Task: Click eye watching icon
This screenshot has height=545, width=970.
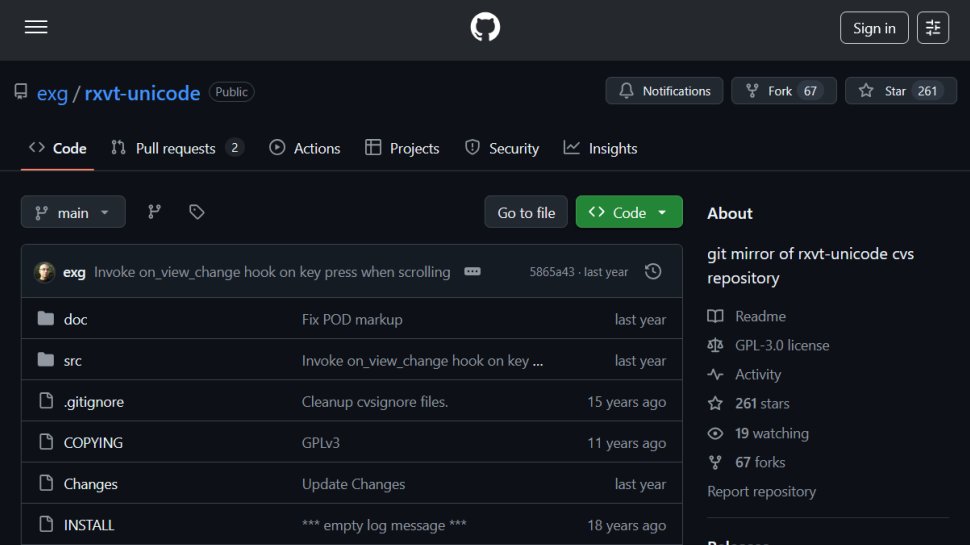Action: point(715,433)
